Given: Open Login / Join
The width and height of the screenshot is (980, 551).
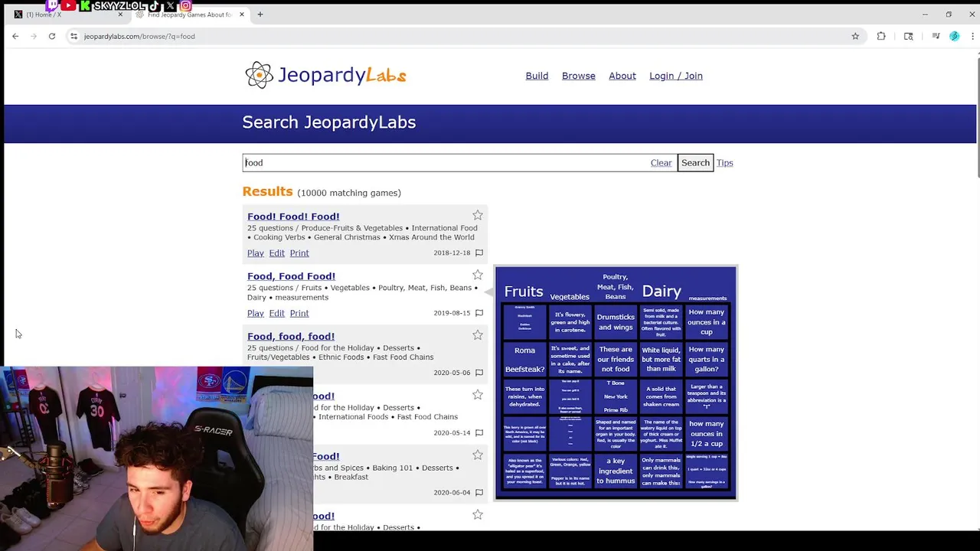Looking at the screenshot, I should [676, 76].
